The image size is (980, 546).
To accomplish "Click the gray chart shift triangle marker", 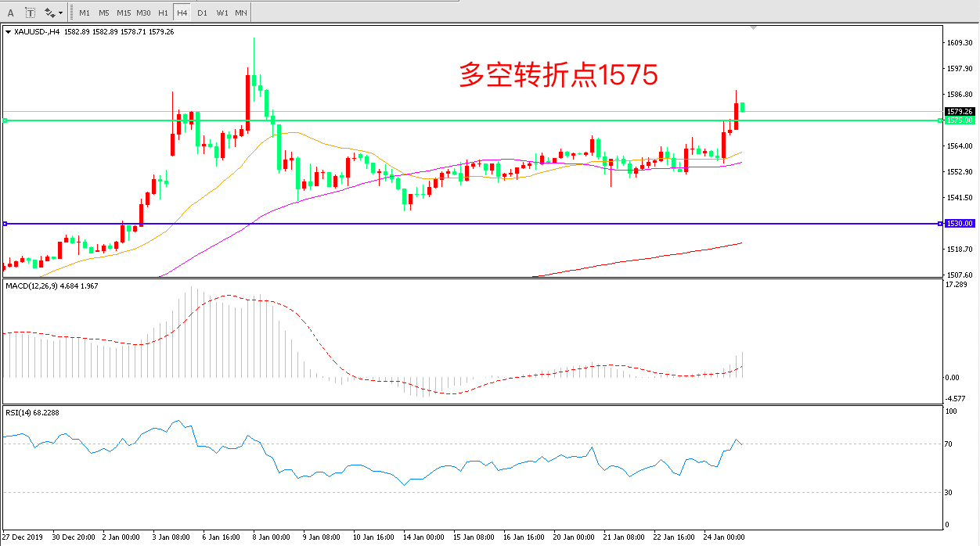I will (753, 27).
